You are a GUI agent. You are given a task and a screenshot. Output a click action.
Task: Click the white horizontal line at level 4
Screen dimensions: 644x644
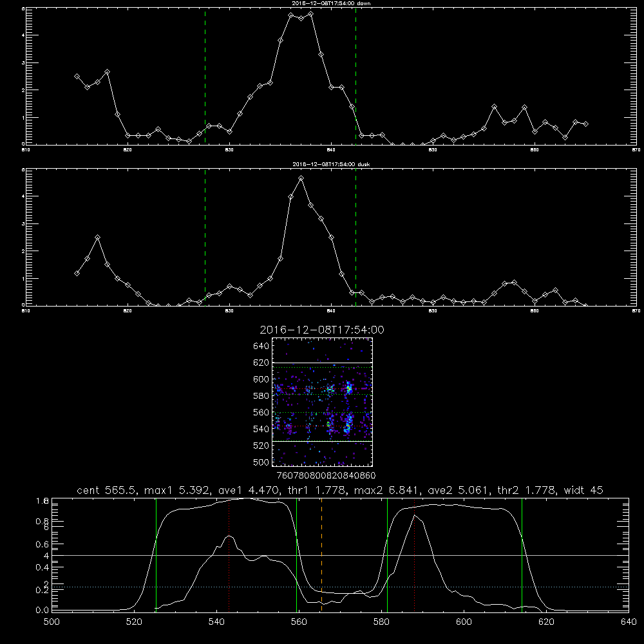coord(341,555)
